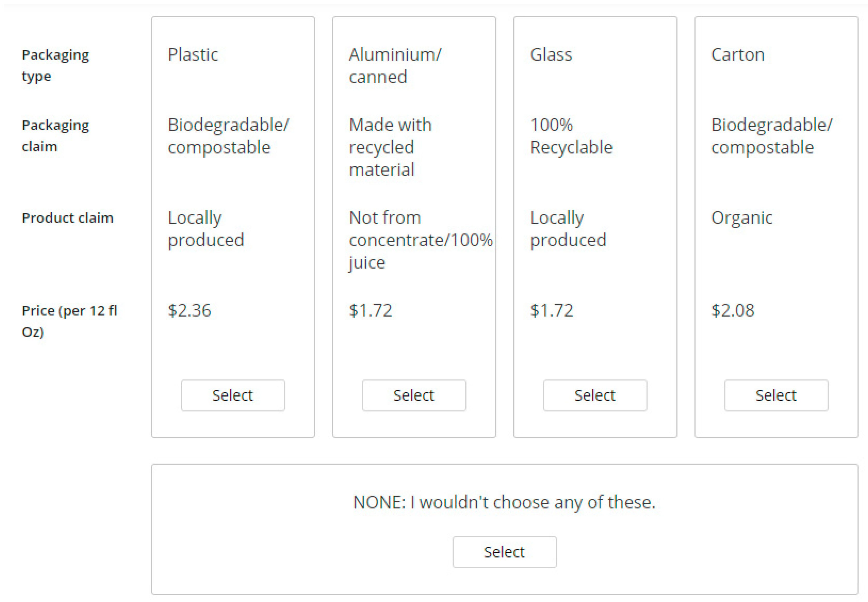Click the "Carton" packaging type text
Image resolution: width=868 pixels, height=602 pixels.
(x=738, y=55)
